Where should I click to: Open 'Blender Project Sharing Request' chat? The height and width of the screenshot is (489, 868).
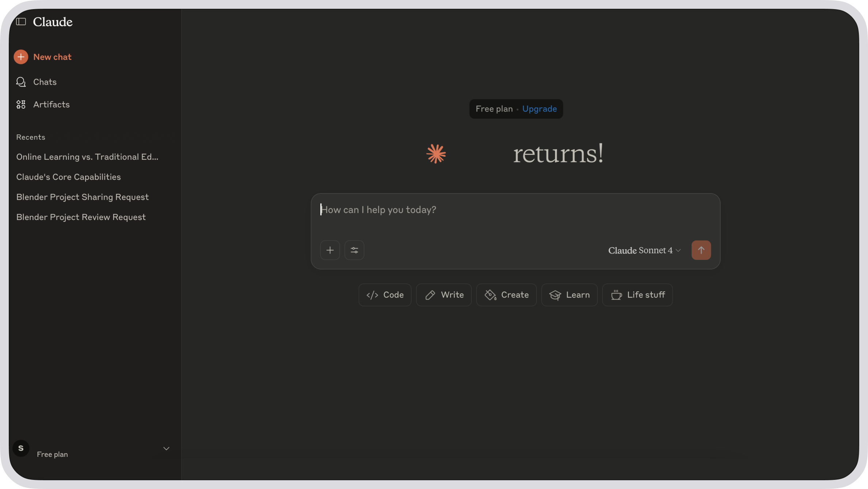pos(83,197)
